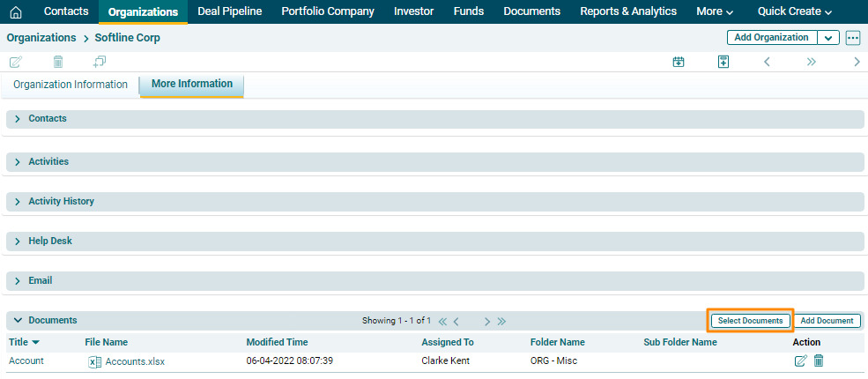This screenshot has height=379, width=868.
Task: Collapse the Documents section
Action: pyautogui.click(x=18, y=321)
